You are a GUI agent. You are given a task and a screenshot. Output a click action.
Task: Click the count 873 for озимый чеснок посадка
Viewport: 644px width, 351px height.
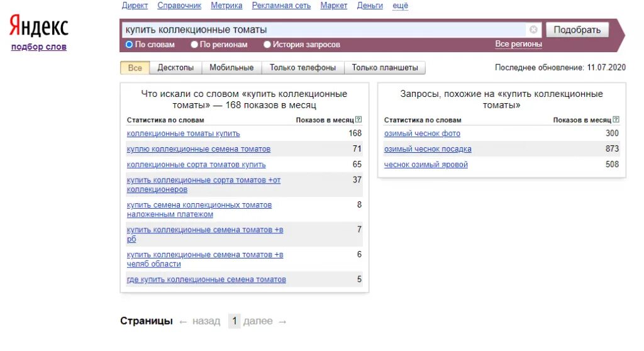[612, 149]
